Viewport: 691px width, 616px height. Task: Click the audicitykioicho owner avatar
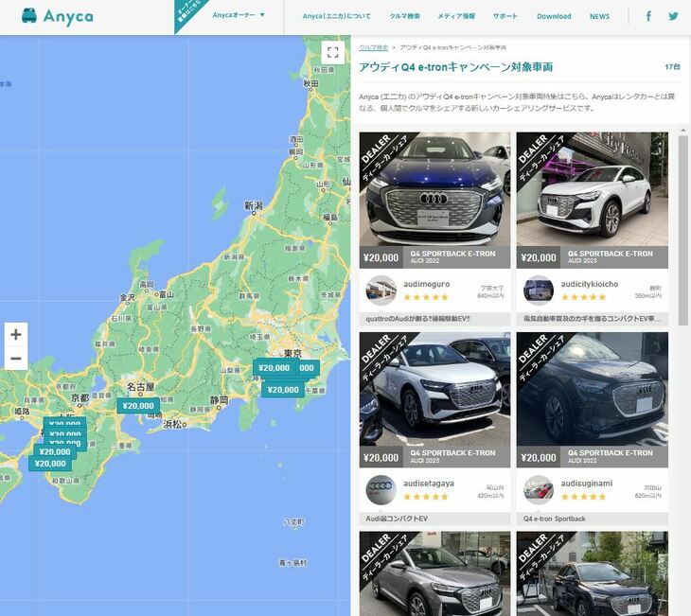538,290
